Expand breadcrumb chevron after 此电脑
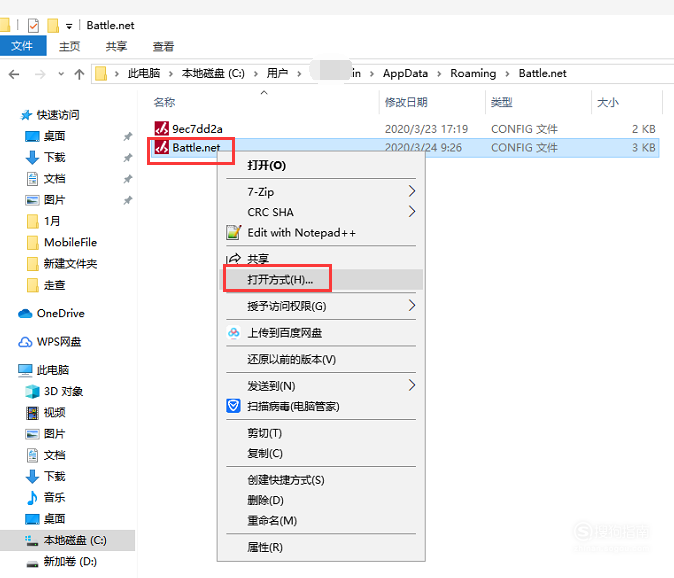674x578 pixels. pyautogui.click(x=171, y=74)
